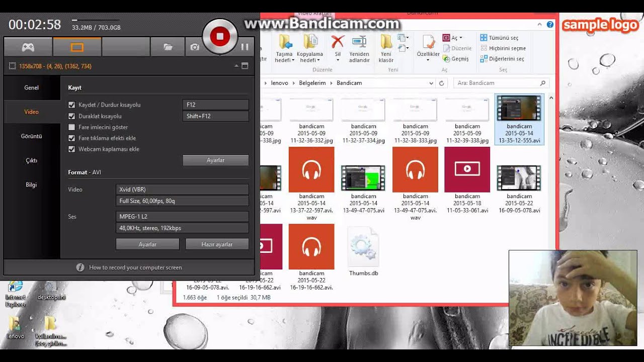Open the Görüntü settings tab
Image resolution: width=644 pixels, height=362 pixels.
[x=31, y=136]
